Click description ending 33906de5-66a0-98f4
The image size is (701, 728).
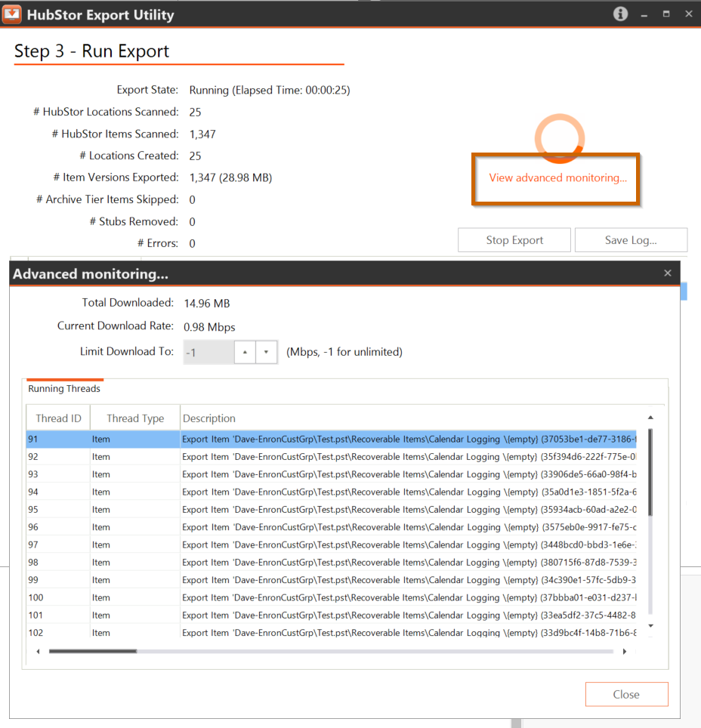(409, 474)
